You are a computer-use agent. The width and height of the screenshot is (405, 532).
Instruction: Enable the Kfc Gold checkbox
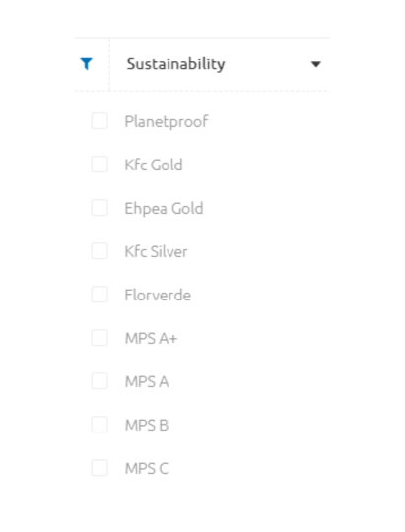tap(100, 165)
